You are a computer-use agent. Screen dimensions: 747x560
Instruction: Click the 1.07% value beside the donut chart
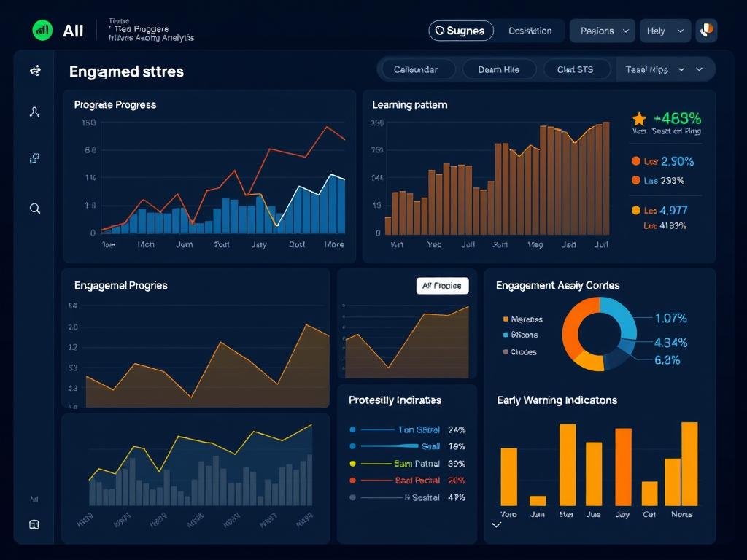click(x=670, y=319)
